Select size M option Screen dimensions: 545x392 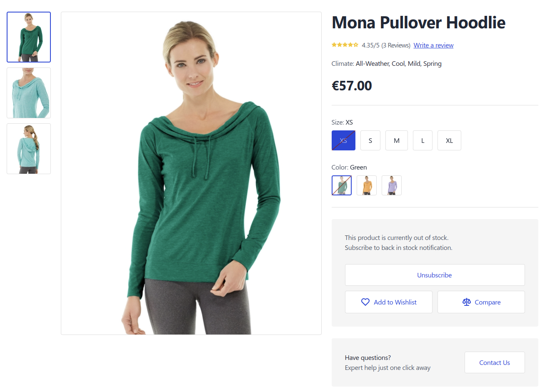(x=397, y=140)
